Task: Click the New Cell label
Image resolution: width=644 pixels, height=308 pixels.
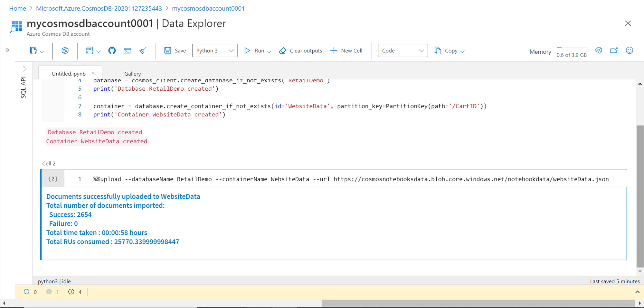Action: 352,51
